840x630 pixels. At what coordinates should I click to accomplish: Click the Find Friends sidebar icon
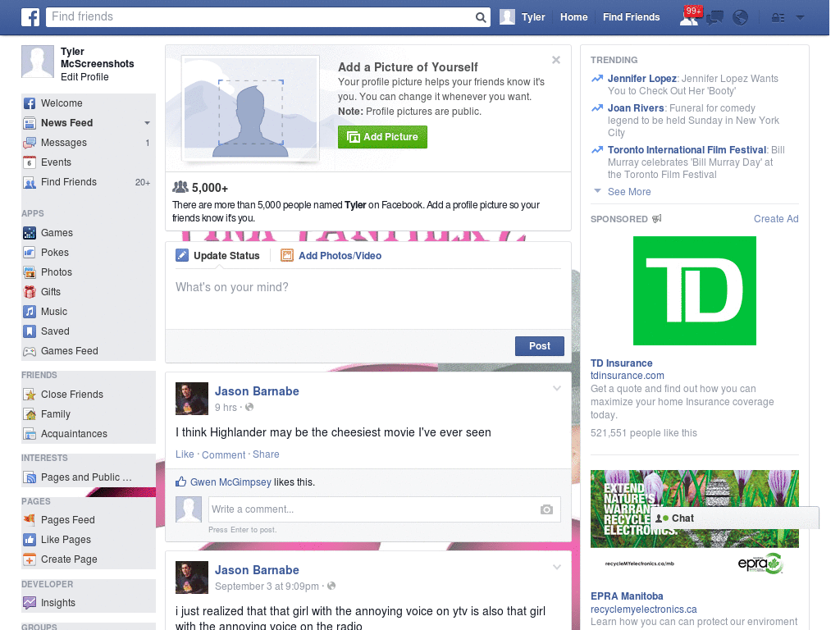(x=30, y=183)
